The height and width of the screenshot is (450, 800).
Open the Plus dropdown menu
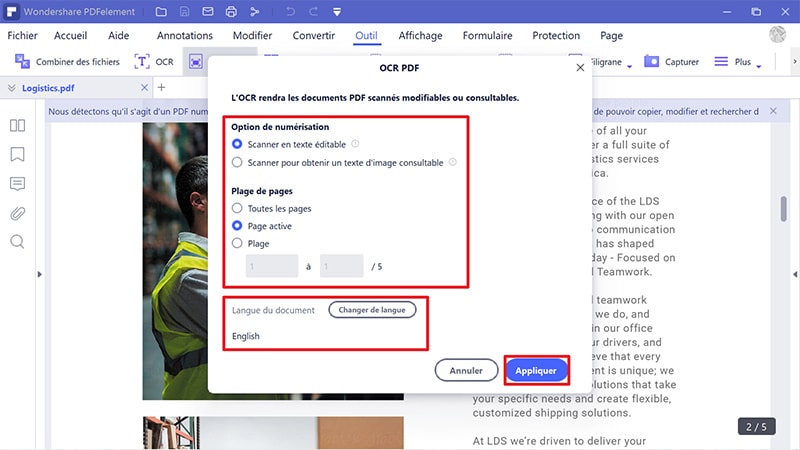point(738,62)
